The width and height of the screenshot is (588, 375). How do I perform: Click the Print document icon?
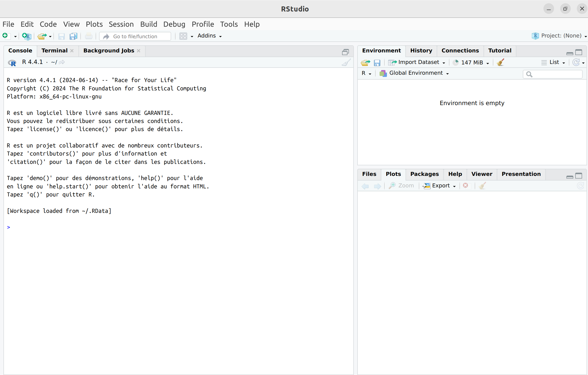89,36
